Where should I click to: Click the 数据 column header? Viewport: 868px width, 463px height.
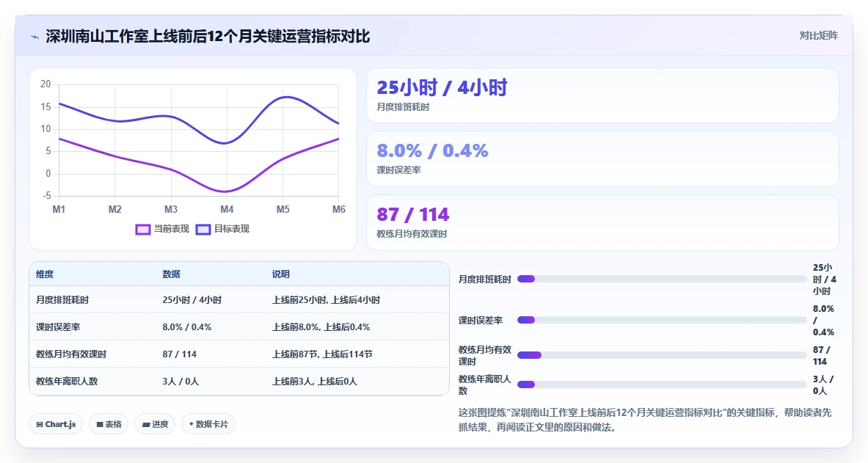171,274
